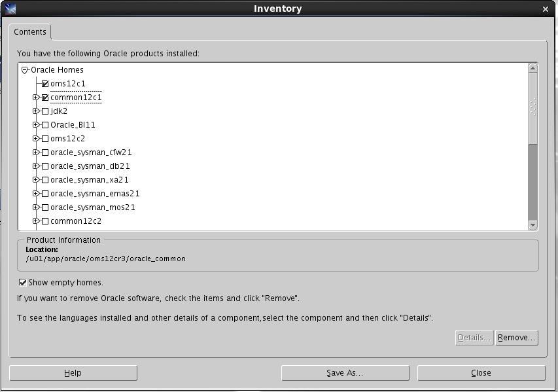Select the oracle_sysman_cfw21 checkbox
This screenshot has width=558, height=392.
tap(45, 152)
